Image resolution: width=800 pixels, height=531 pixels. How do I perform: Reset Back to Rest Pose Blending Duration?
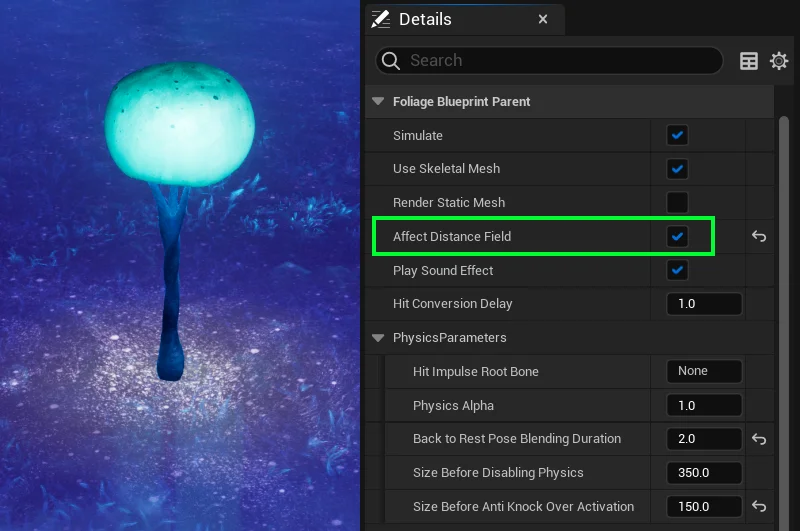tap(759, 439)
